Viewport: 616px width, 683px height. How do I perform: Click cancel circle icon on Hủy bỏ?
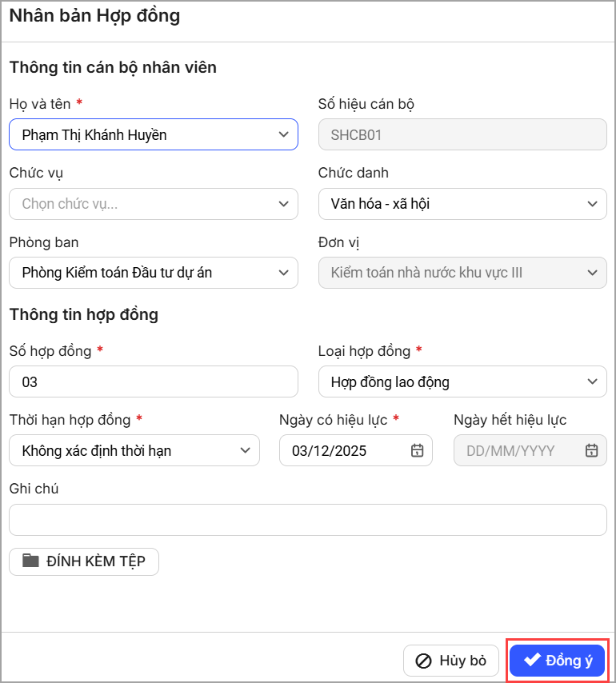424,661
